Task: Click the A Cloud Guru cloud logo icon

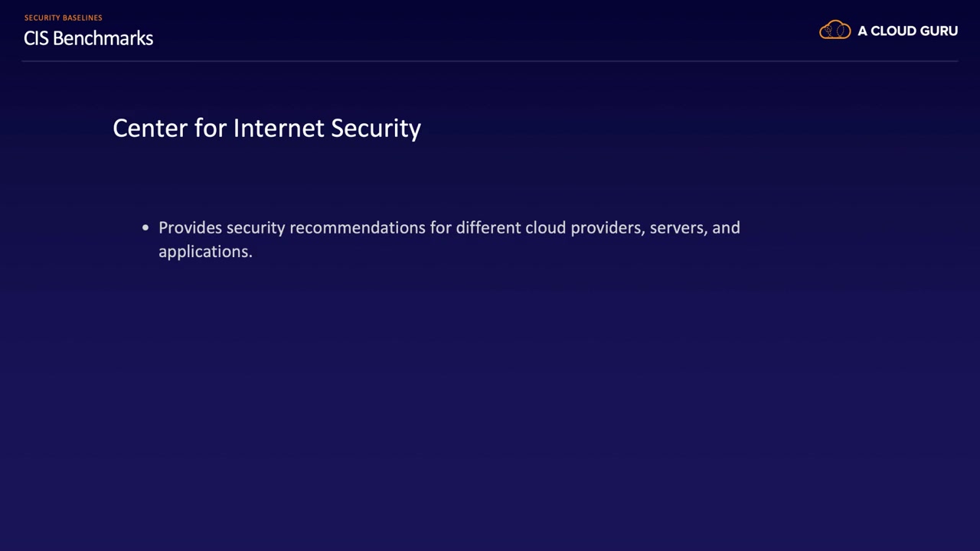Action: [835, 31]
